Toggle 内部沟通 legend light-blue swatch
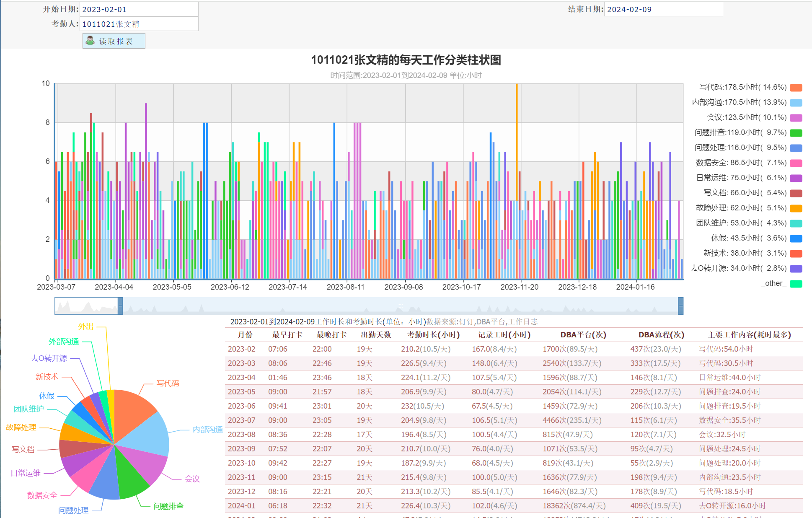 point(796,103)
